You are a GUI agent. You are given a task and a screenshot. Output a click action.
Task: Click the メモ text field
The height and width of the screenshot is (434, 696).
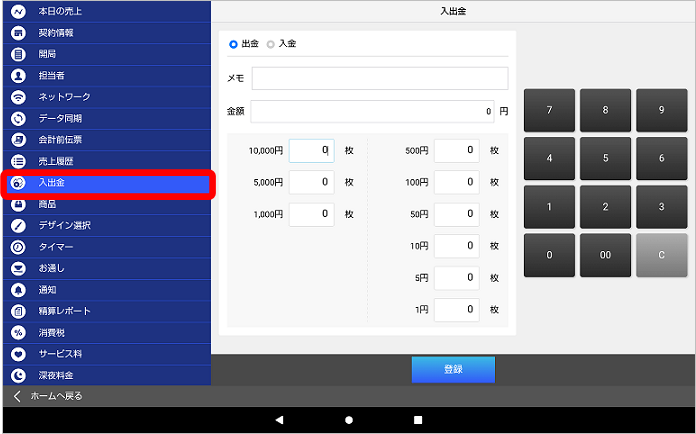[380, 78]
